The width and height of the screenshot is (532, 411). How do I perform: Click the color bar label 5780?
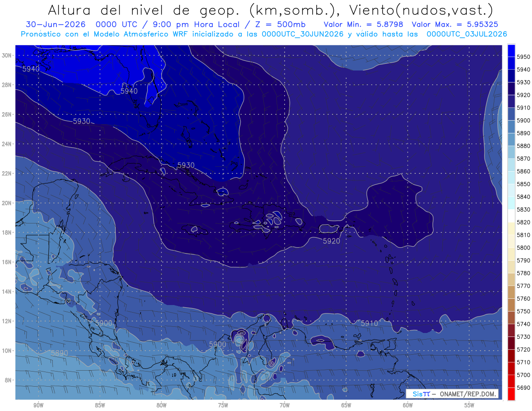(x=524, y=273)
